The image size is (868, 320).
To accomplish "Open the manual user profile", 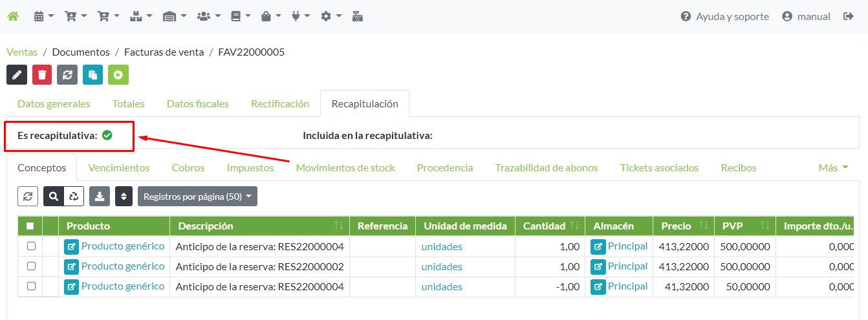I will 806,16.
